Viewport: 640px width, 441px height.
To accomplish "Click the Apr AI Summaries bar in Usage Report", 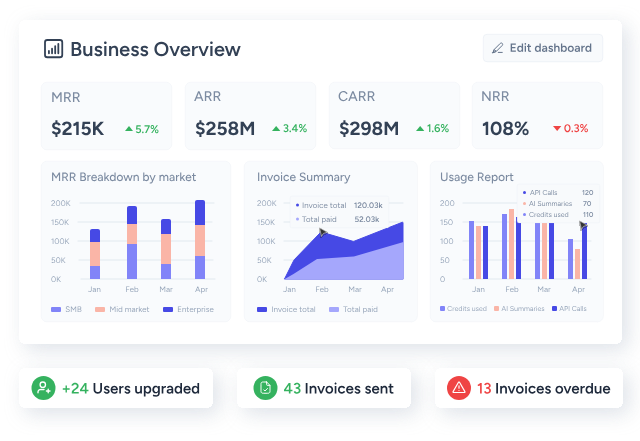I will tap(578, 264).
